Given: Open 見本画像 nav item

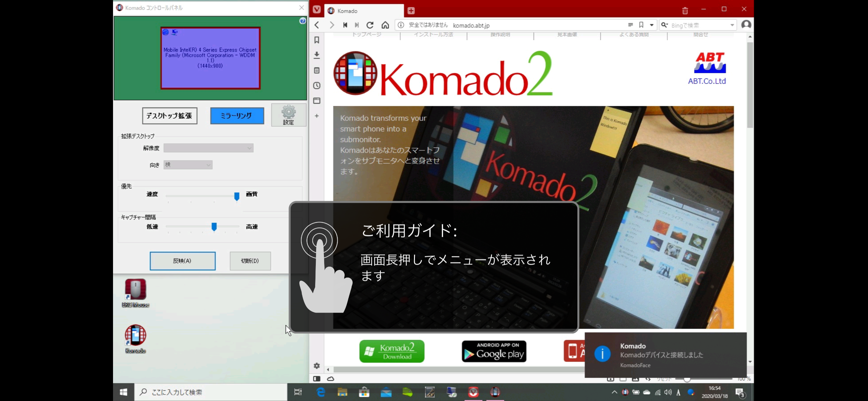Looking at the screenshot, I should click(567, 34).
